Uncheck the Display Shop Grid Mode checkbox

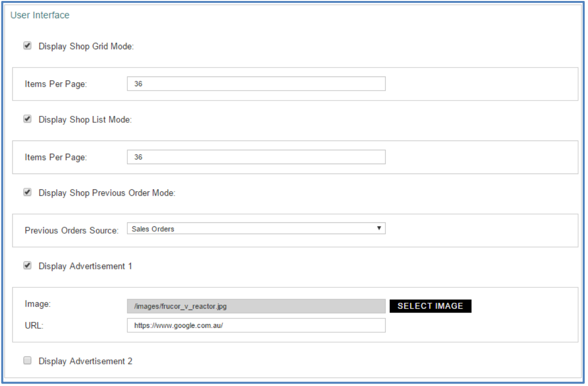pos(27,46)
